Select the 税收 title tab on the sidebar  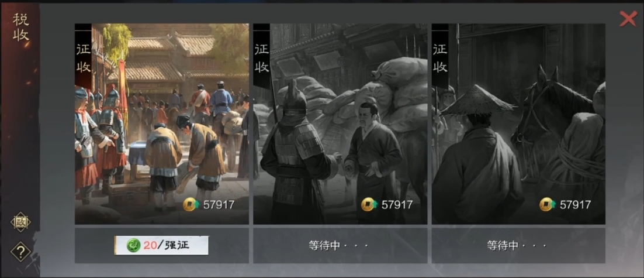coord(20,27)
